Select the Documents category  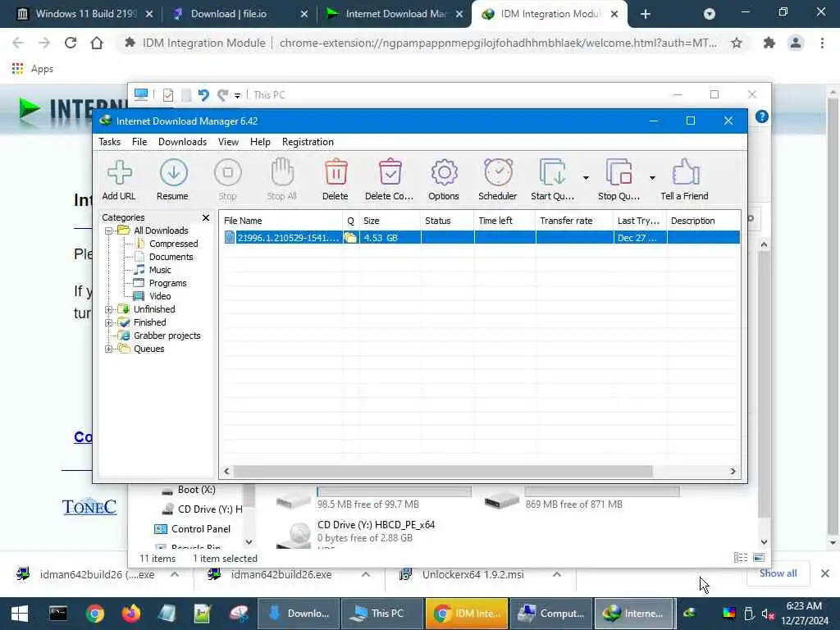tap(171, 257)
